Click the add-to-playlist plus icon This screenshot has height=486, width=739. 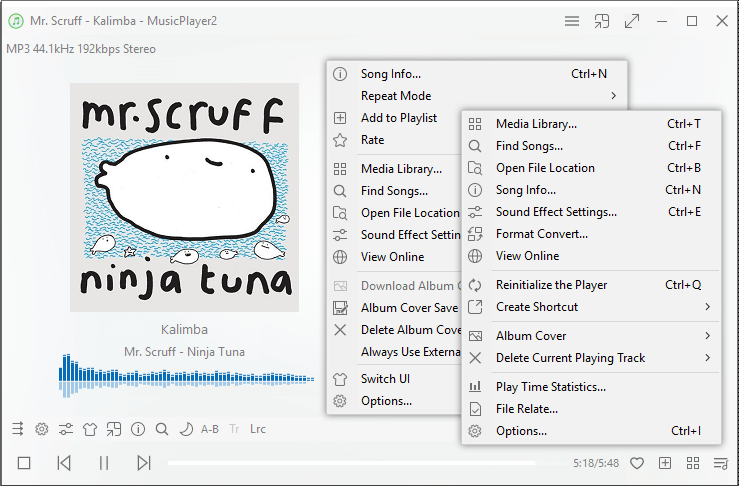point(665,463)
